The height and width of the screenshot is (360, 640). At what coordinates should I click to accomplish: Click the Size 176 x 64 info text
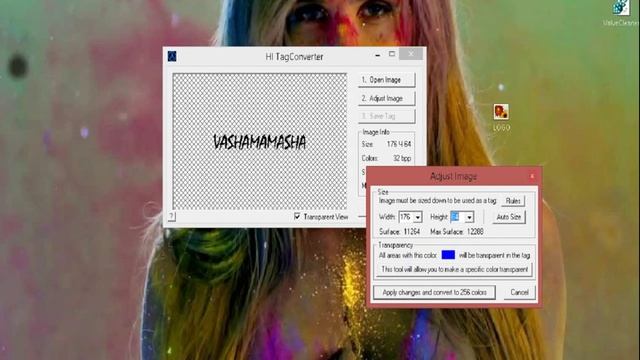click(386, 144)
